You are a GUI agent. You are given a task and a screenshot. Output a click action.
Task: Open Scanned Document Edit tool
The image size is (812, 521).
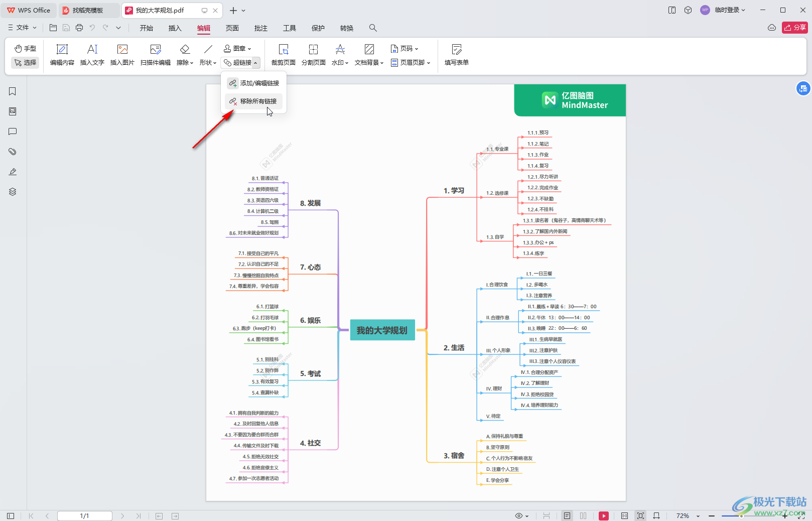[x=156, y=55]
